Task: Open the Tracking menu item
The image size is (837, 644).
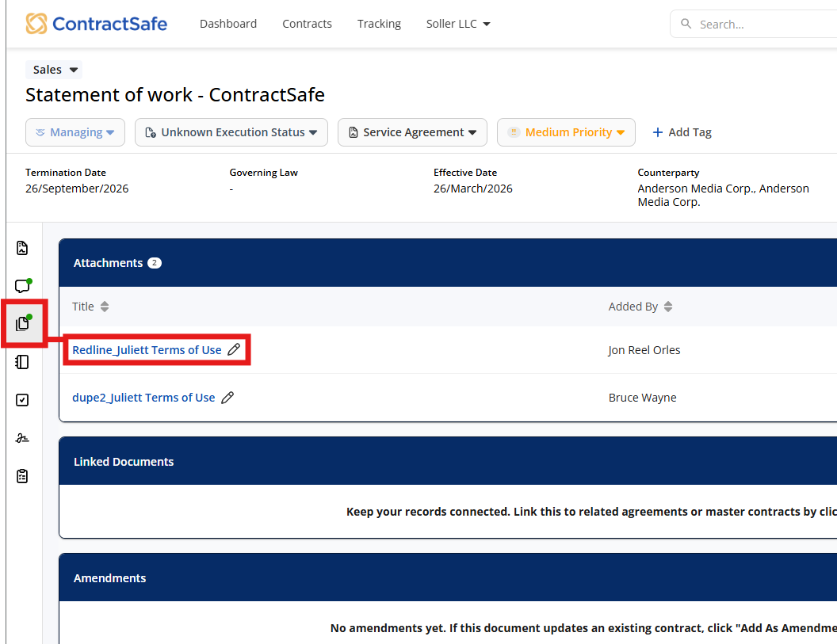Action: click(379, 24)
